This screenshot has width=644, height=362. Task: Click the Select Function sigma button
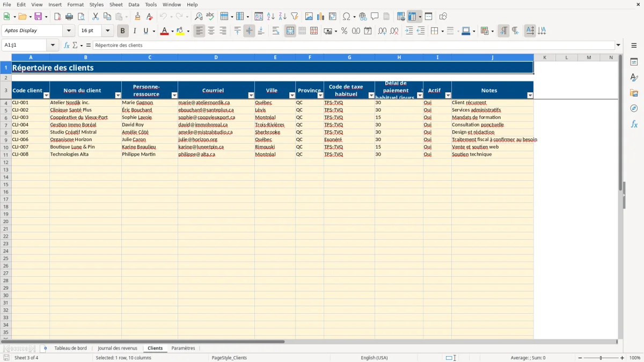tap(75, 45)
